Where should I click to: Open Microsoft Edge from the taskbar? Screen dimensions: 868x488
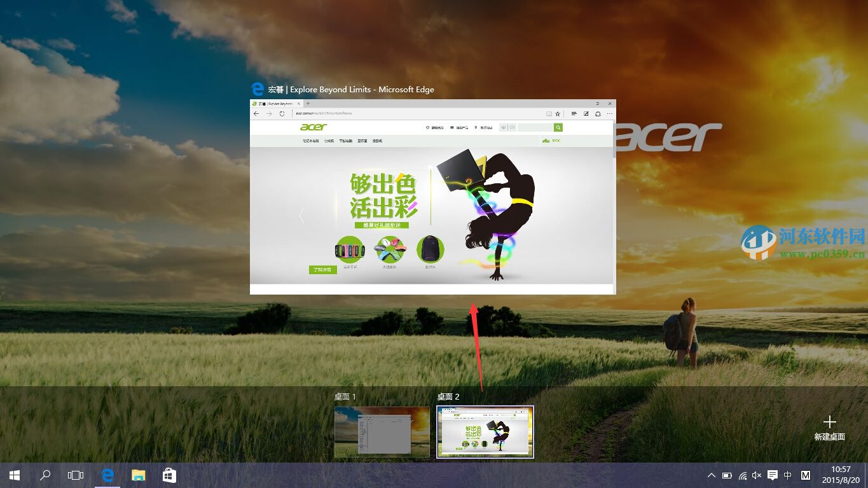(x=107, y=475)
